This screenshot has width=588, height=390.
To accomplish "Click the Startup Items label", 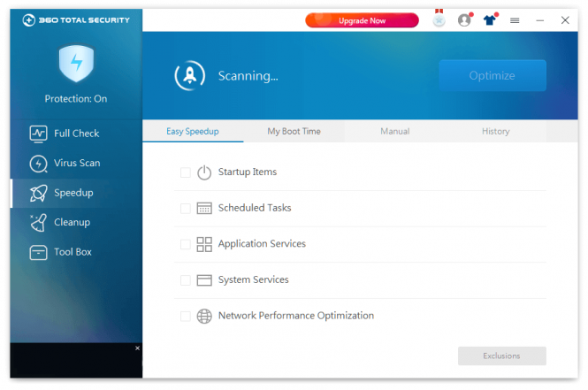I will point(248,172).
